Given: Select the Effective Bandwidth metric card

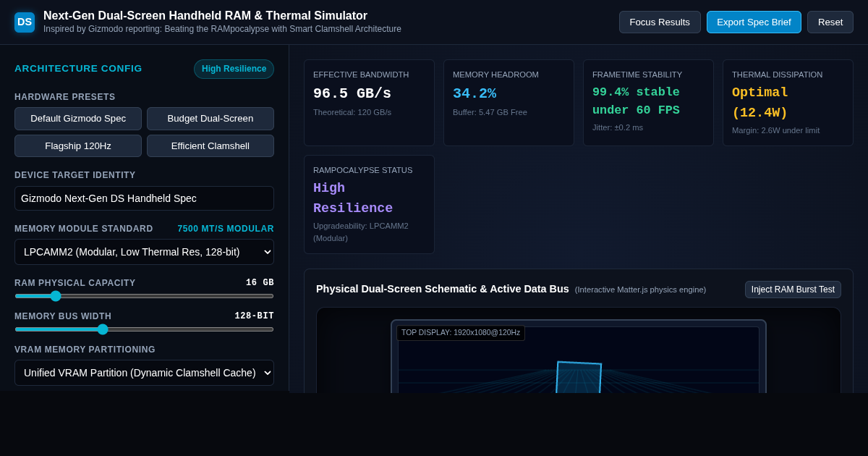Looking at the screenshot, I should [x=369, y=103].
